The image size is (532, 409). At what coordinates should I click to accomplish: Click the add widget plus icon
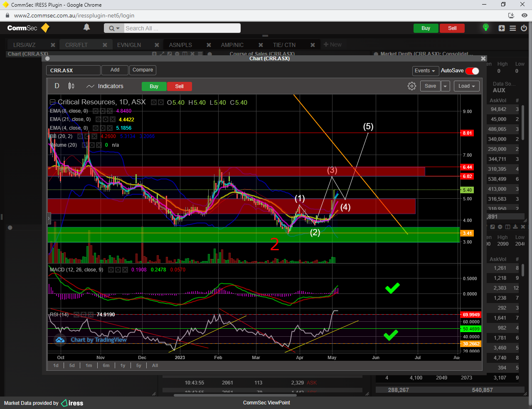click(502, 28)
